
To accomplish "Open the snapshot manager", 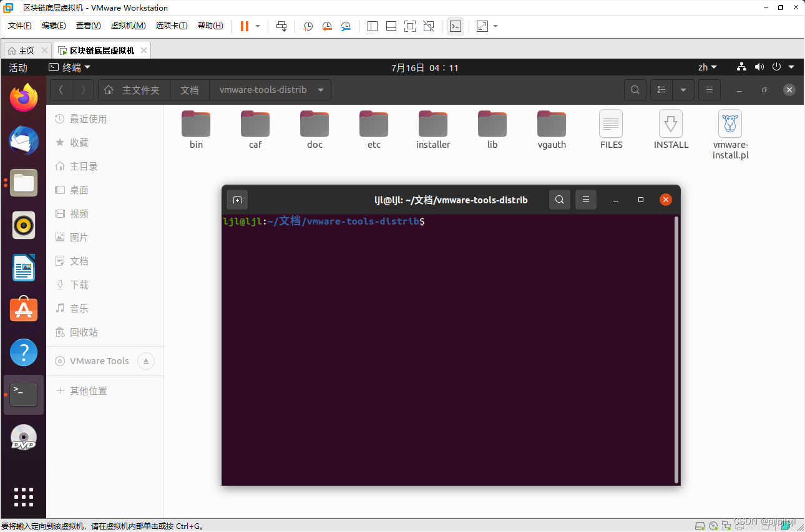I will point(346,26).
